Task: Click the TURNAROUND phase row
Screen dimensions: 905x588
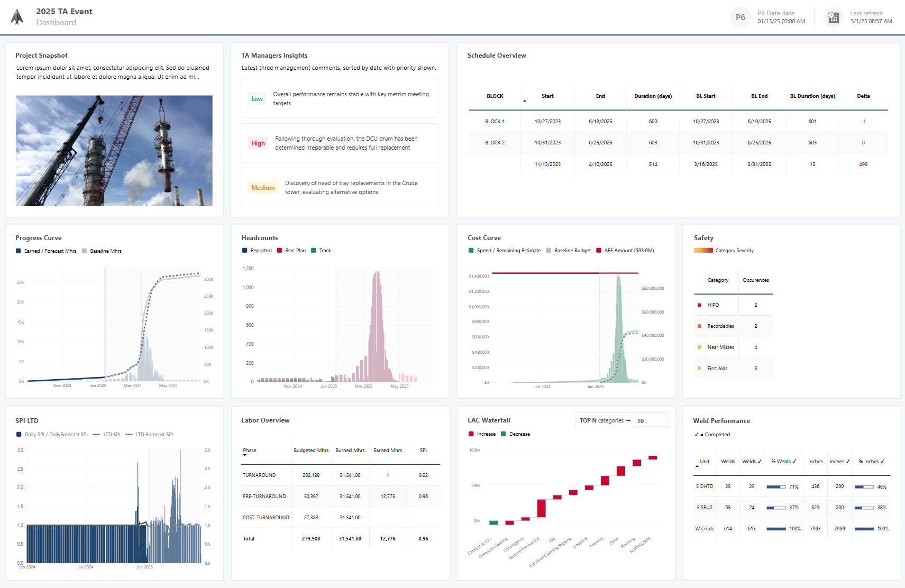Action: click(341, 475)
